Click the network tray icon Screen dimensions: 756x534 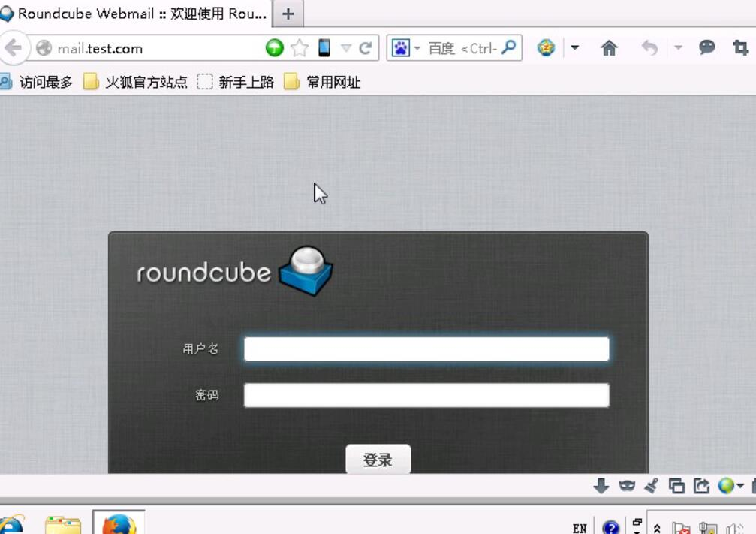[x=708, y=529]
